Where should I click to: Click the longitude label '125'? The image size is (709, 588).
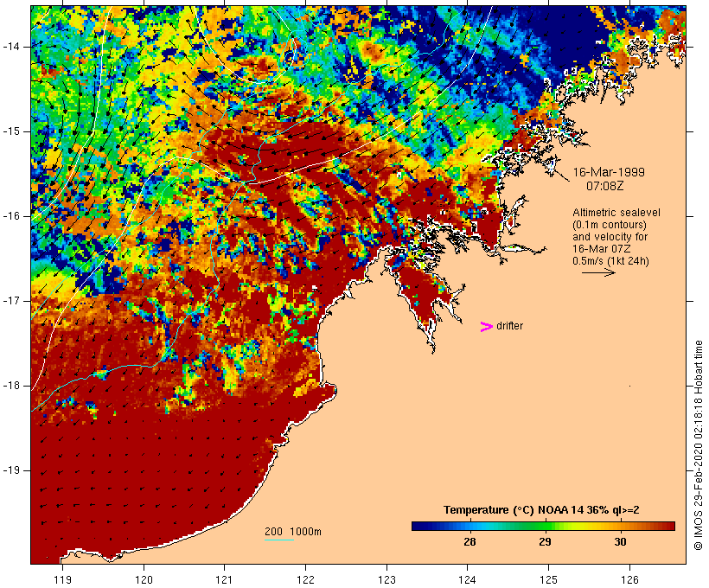coord(549,579)
